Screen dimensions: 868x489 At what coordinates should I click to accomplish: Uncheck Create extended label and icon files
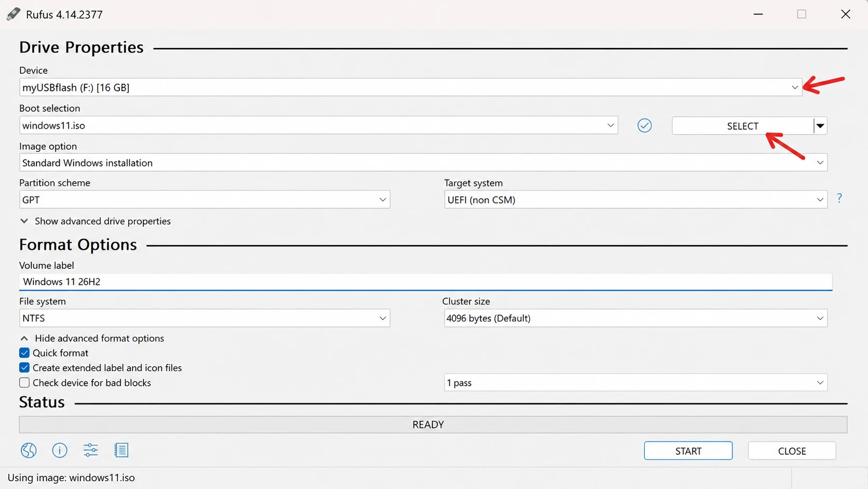[x=24, y=367]
